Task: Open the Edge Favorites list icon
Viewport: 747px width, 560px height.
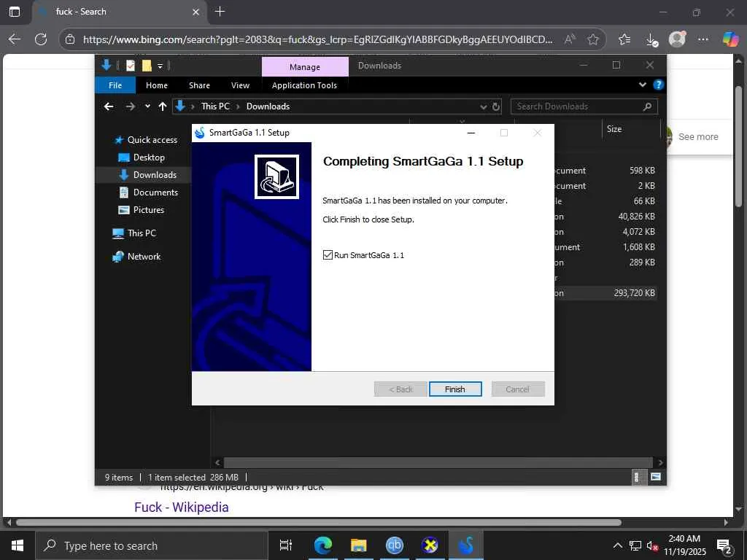Action: tap(624, 39)
